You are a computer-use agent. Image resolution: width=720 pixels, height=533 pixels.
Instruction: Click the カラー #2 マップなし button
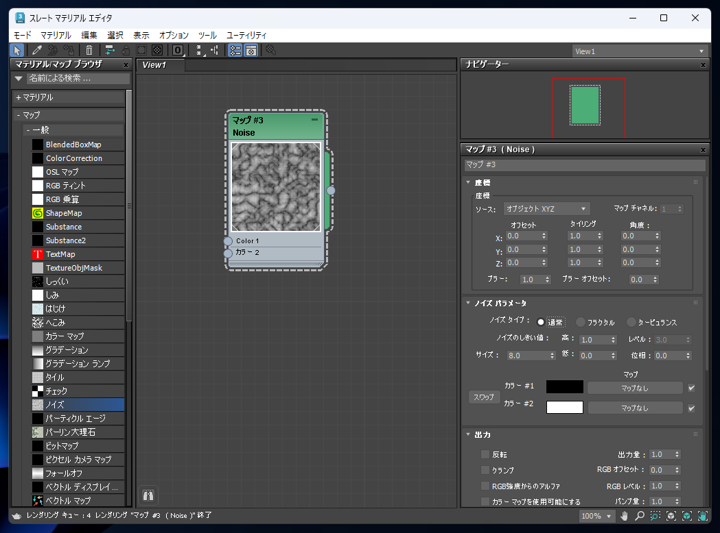(x=635, y=408)
